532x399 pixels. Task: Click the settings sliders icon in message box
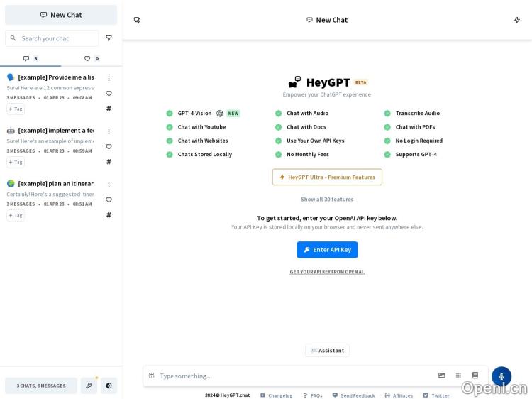pos(151,376)
